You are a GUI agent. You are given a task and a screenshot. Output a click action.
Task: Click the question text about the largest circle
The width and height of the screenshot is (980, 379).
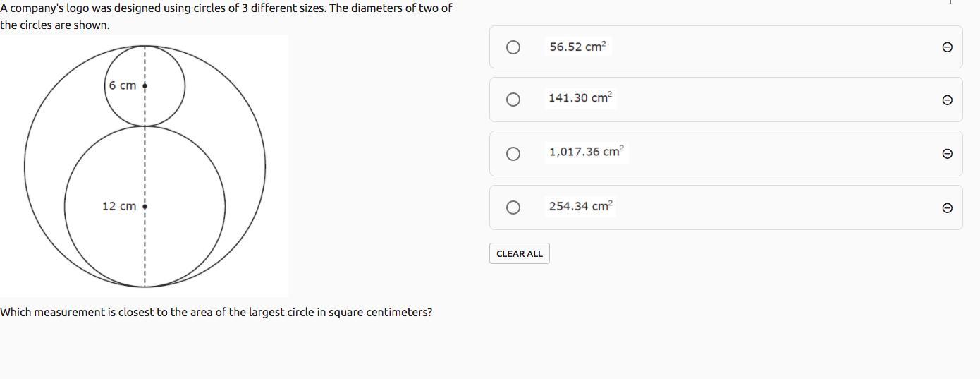(216, 312)
